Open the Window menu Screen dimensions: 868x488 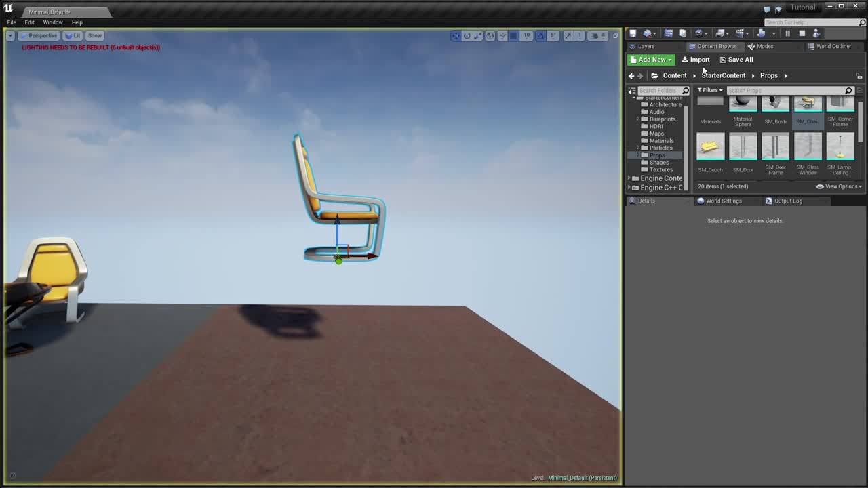click(x=52, y=22)
